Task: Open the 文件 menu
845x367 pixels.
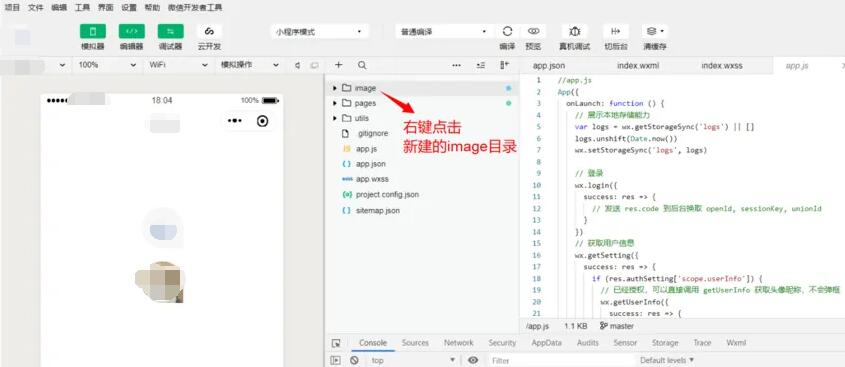Action: [x=36, y=8]
